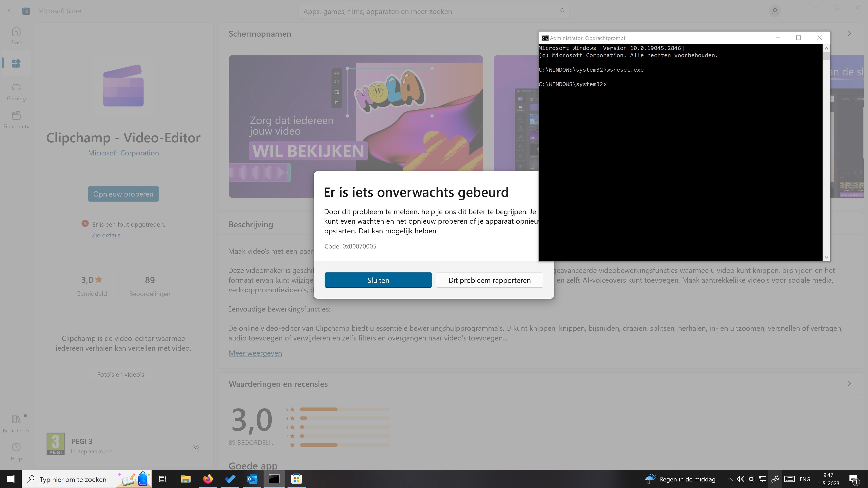Open clock and date 9:47 flyout
The width and height of the screenshot is (868, 488).
click(828, 479)
